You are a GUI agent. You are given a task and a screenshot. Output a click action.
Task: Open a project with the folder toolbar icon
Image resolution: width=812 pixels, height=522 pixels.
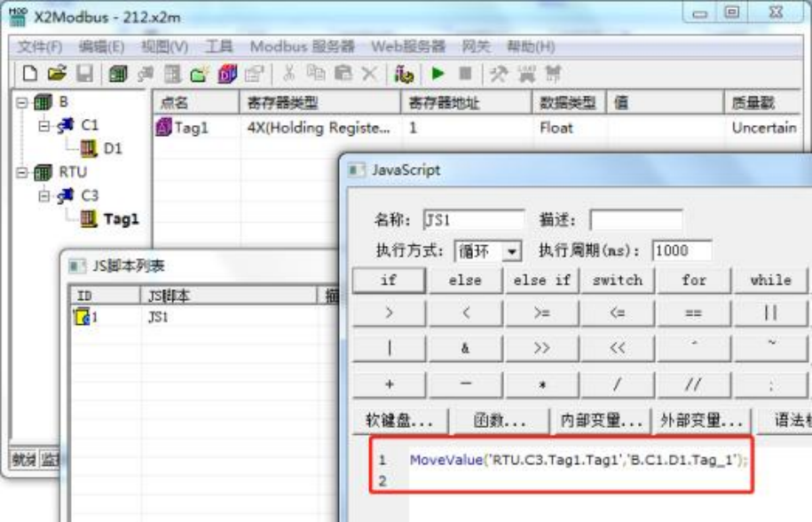click(x=57, y=74)
